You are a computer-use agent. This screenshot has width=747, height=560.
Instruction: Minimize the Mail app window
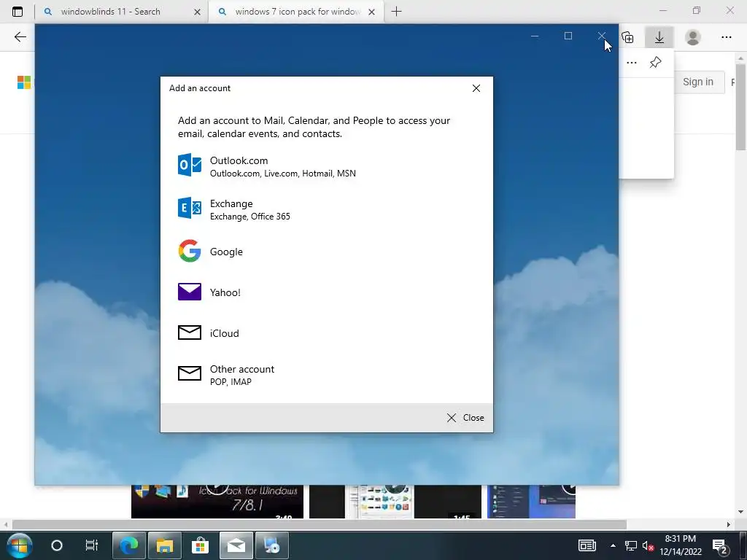coord(535,36)
